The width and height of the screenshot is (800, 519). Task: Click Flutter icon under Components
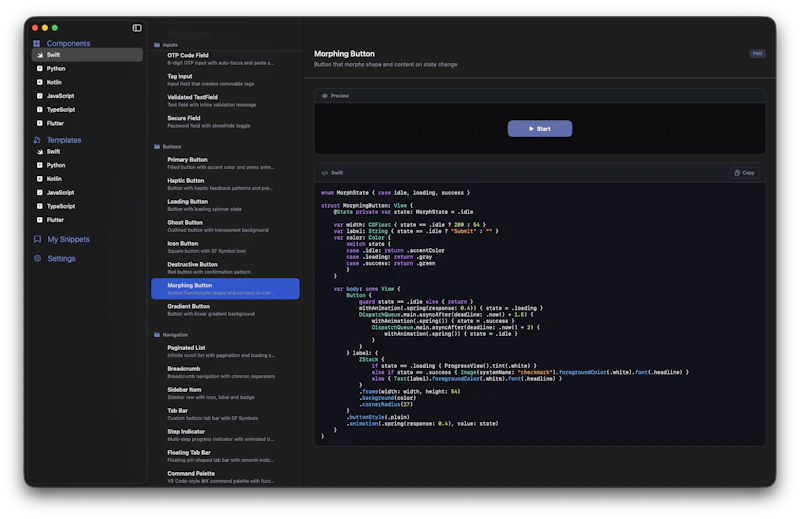tap(40, 123)
